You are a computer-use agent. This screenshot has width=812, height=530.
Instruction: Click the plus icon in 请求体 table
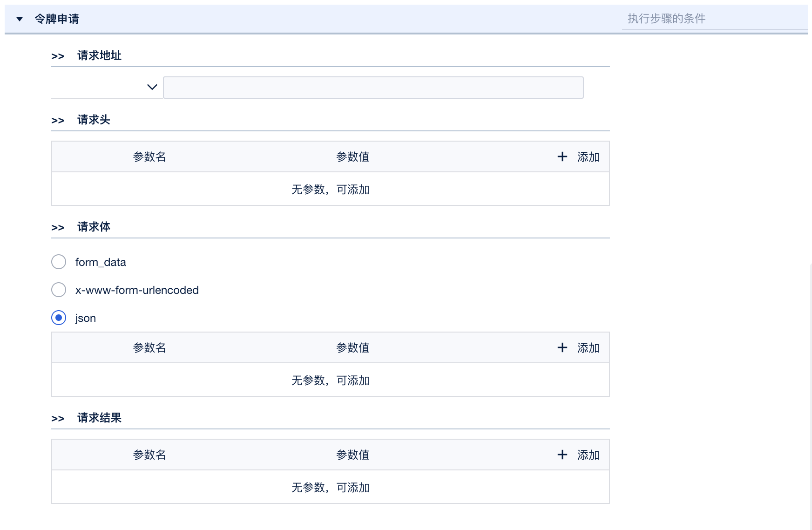[562, 348]
